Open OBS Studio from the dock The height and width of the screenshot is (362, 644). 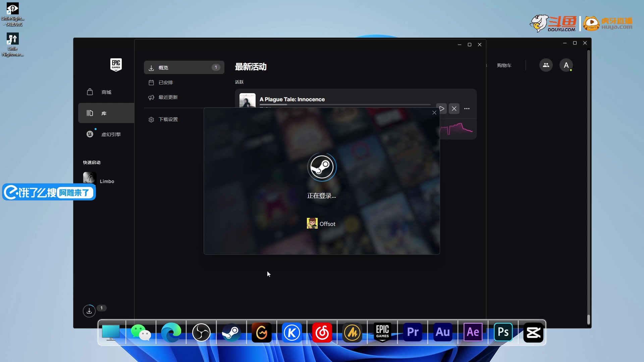pyautogui.click(x=201, y=333)
